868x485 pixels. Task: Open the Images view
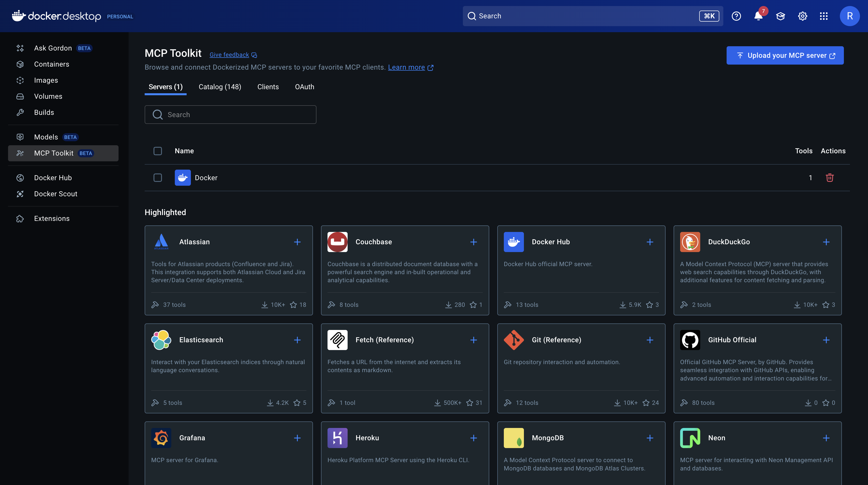(x=46, y=80)
